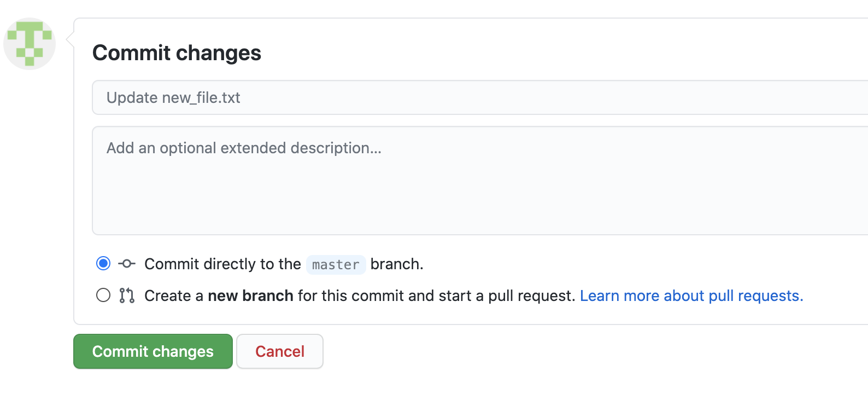Click the "Commit directly to the" label text
This screenshot has width=868, height=394.
222,264
